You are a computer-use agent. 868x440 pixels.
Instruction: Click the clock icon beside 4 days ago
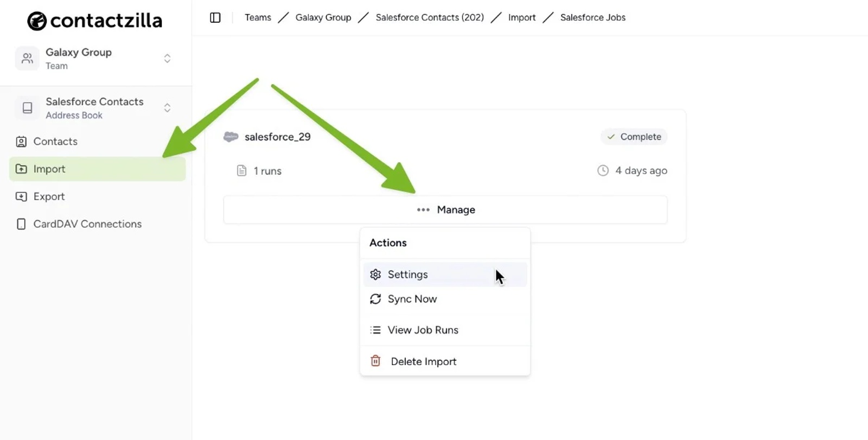click(x=603, y=170)
